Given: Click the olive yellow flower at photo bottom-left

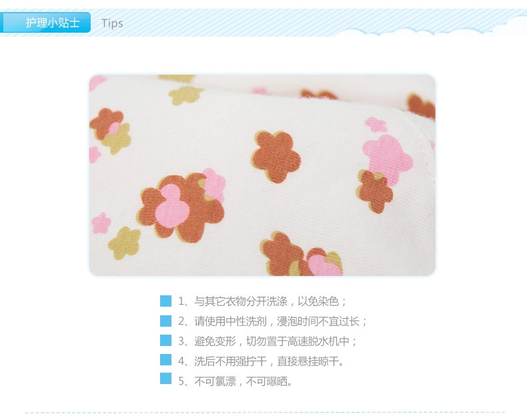Looking at the screenshot, I should coord(124,243).
